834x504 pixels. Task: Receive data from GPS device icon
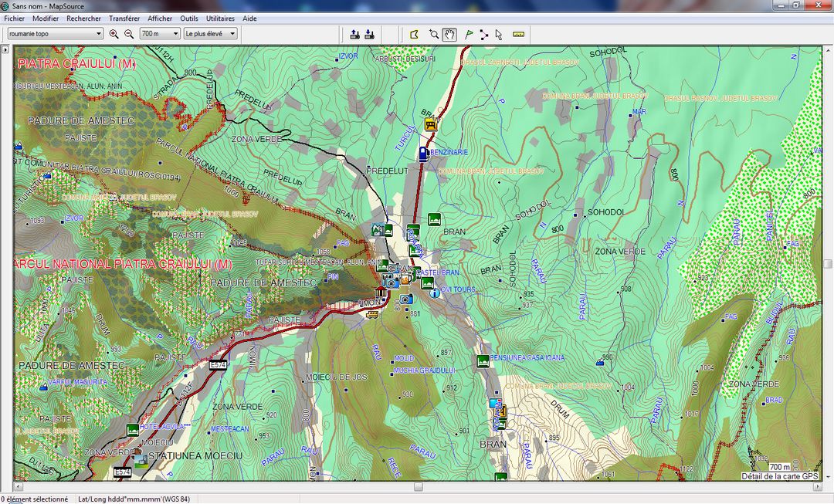[370, 35]
